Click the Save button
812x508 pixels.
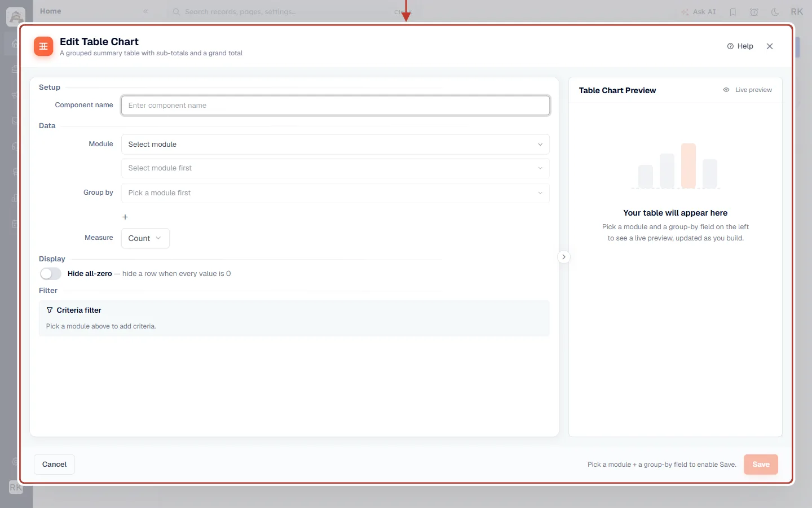point(761,465)
